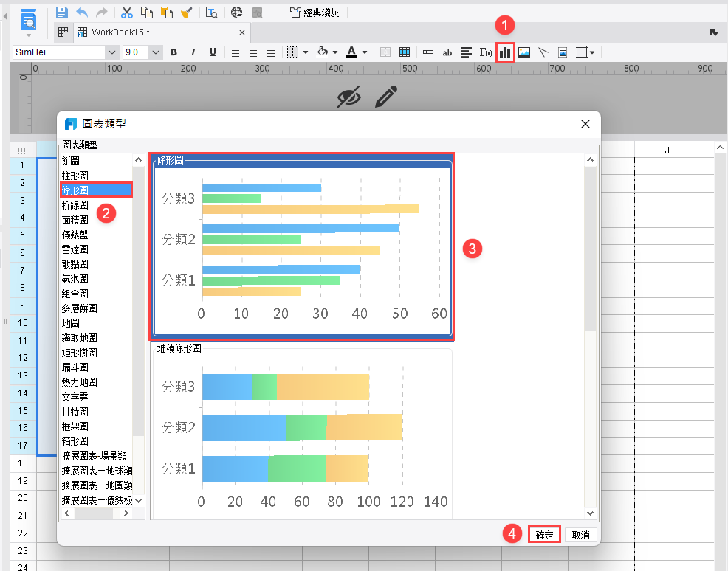
Task: Open the 經典淺灰 theme selector
Action: pos(315,13)
